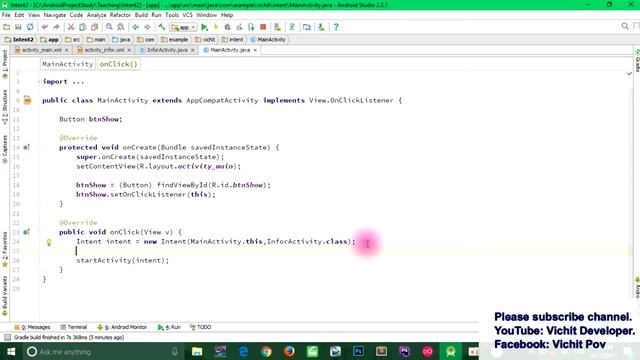The height and width of the screenshot is (360, 640).
Task: Navigate Forward with the right arrow icon
Action: tap(147, 27)
